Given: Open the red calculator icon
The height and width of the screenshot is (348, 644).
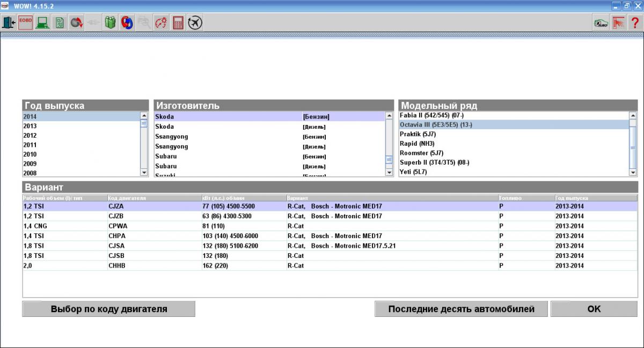Looking at the screenshot, I should tap(178, 23).
